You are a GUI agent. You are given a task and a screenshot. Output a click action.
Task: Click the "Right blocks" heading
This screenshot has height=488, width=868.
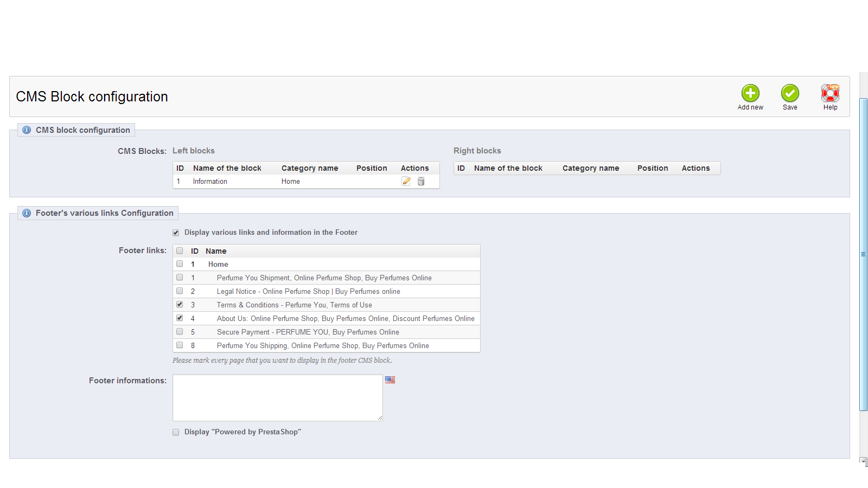(477, 151)
